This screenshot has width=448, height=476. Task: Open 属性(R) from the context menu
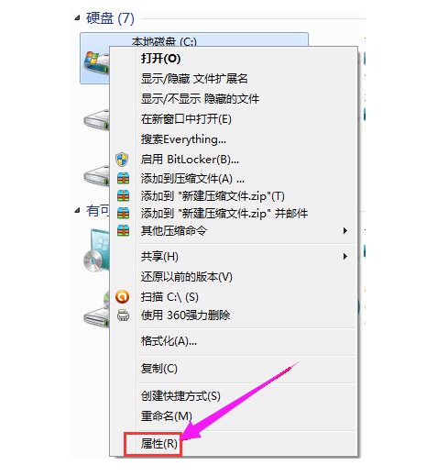click(159, 444)
